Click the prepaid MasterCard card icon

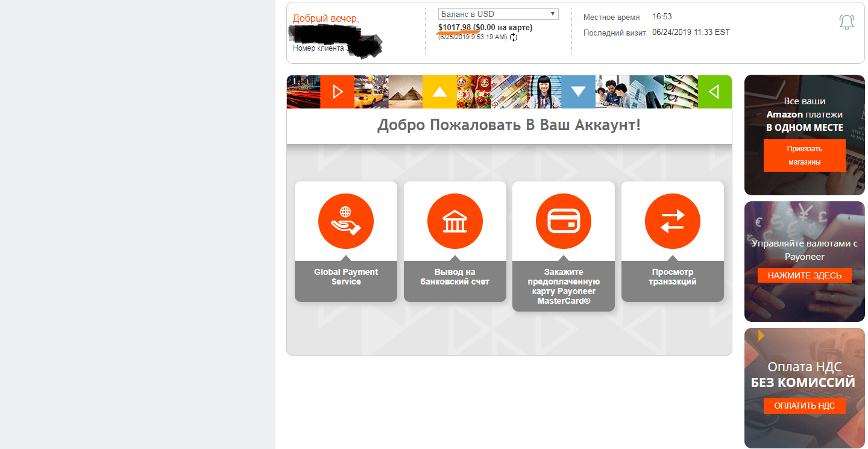point(564,221)
